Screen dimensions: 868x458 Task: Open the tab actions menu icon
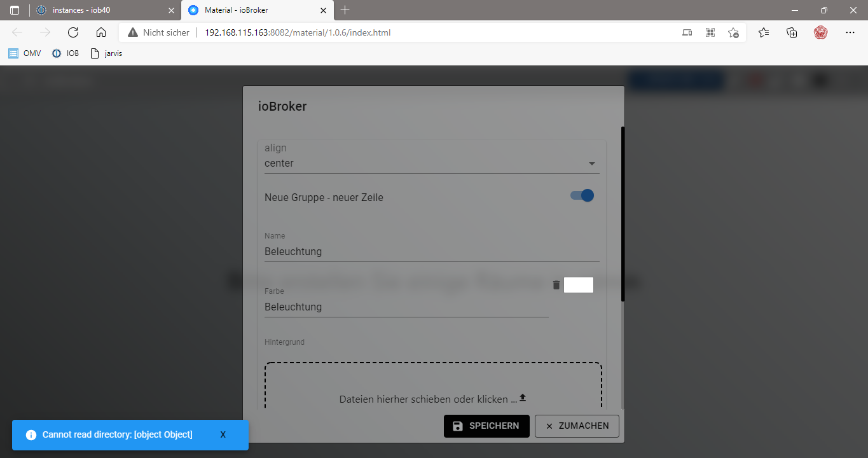tap(15, 10)
